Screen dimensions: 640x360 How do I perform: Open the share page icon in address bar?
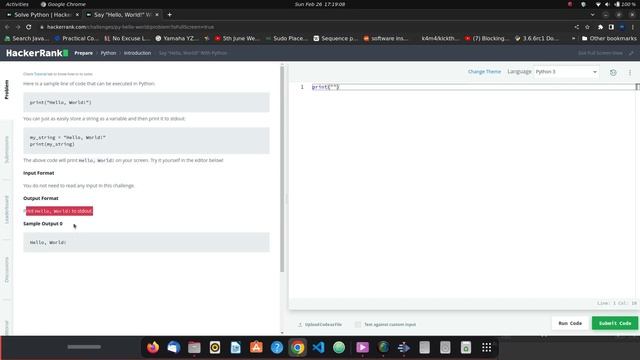576,27
